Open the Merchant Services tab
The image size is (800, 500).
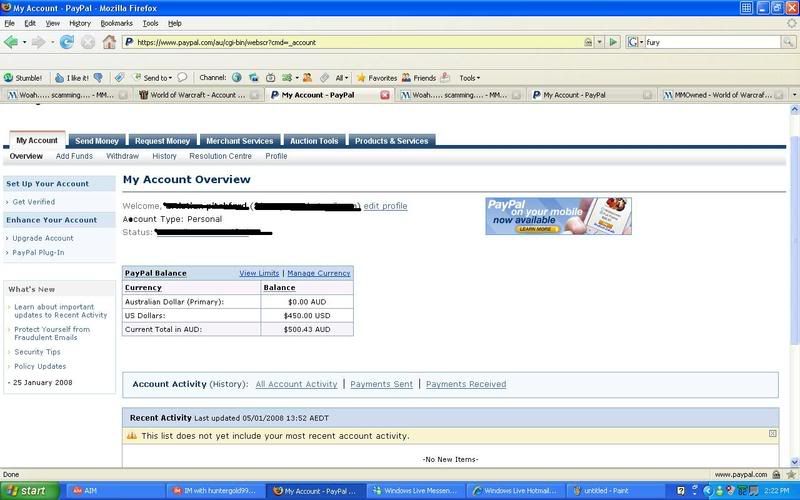[240, 141]
